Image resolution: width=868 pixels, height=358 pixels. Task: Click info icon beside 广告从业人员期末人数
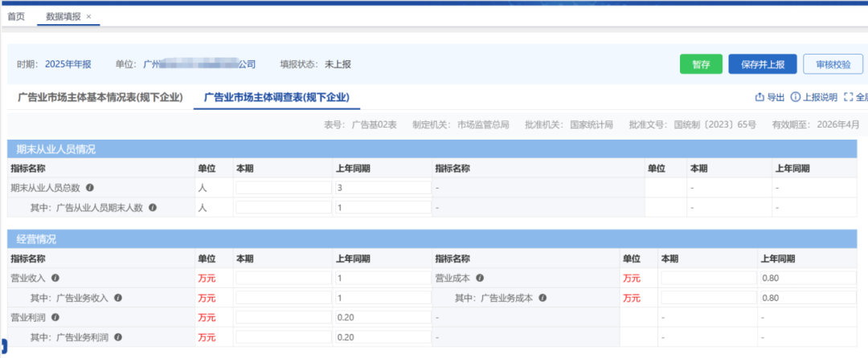(153, 208)
